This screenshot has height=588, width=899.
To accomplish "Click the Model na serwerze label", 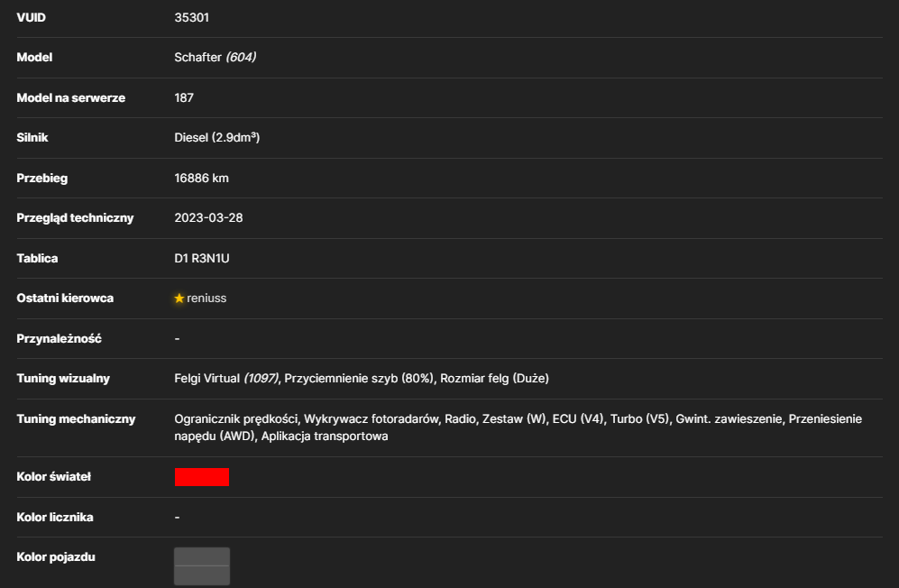I will tap(71, 98).
